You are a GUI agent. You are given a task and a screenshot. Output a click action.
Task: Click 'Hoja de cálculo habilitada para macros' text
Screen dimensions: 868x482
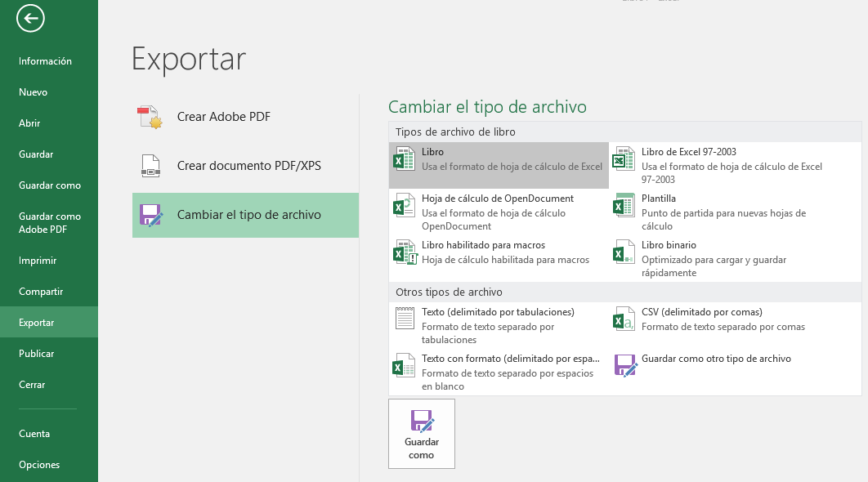(505, 260)
